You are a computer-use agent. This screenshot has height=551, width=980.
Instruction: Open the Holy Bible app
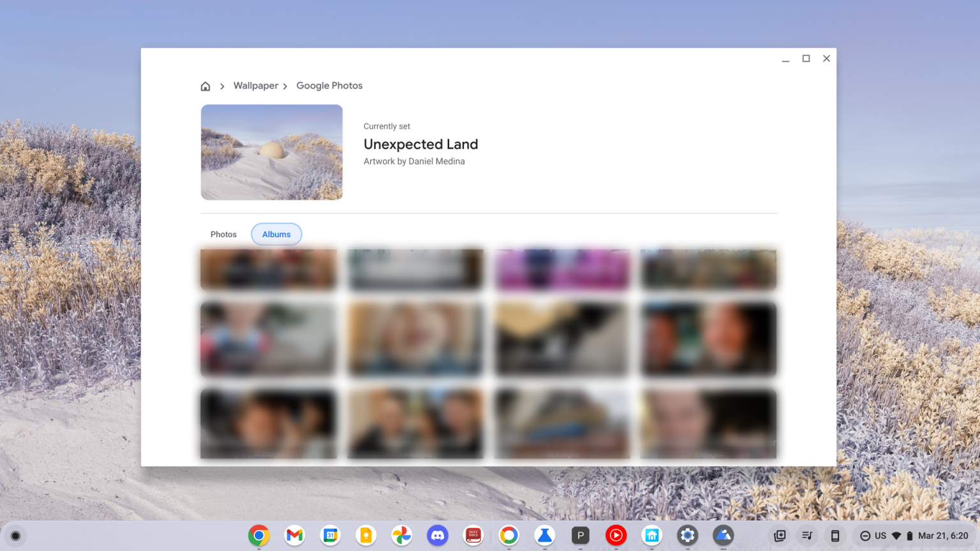473,536
